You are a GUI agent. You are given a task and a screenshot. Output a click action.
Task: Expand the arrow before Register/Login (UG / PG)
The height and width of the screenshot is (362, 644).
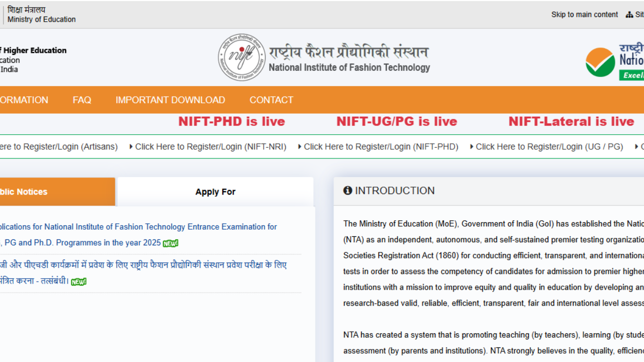click(x=472, y=146)
